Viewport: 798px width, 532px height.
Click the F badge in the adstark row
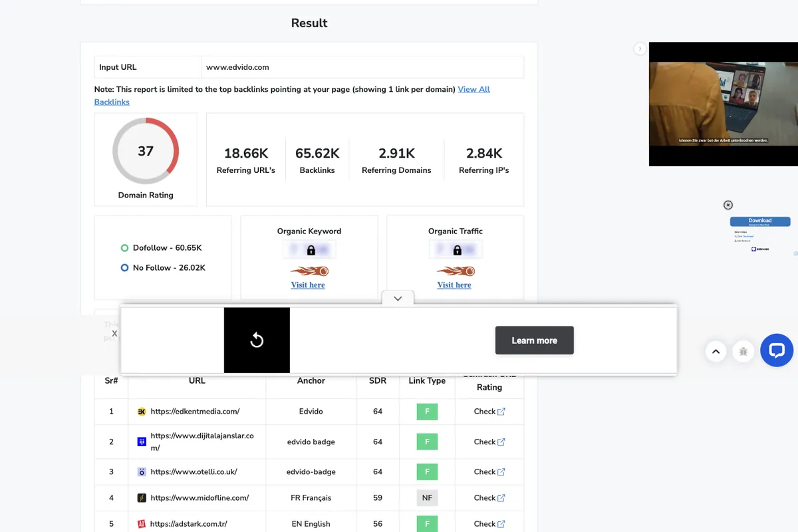tap(427, 523)
